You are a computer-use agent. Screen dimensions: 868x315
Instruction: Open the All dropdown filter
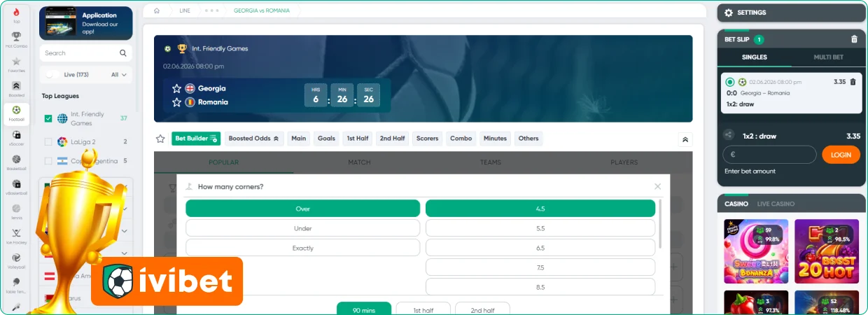119,74
